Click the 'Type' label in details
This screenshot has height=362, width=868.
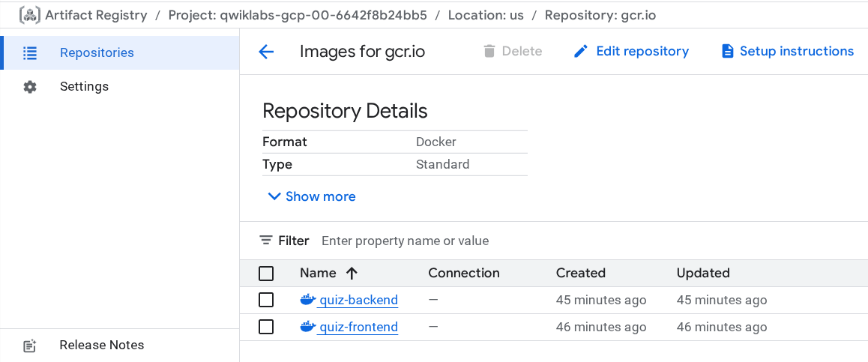point(277,164)
